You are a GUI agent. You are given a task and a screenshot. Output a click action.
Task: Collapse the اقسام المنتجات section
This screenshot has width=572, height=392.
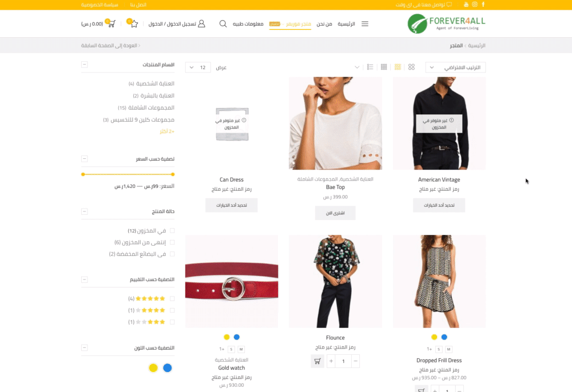tap(84, 65)
